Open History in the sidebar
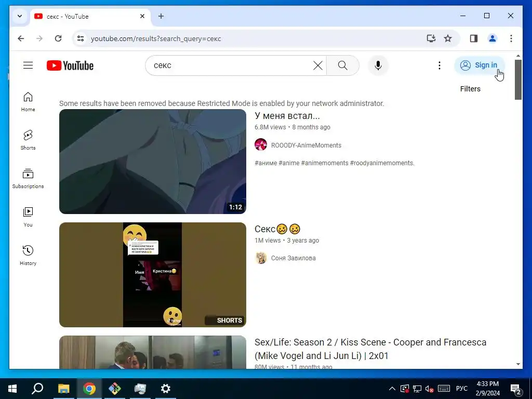The height and width of the screenshot is (399, 532). coord(28,256)
